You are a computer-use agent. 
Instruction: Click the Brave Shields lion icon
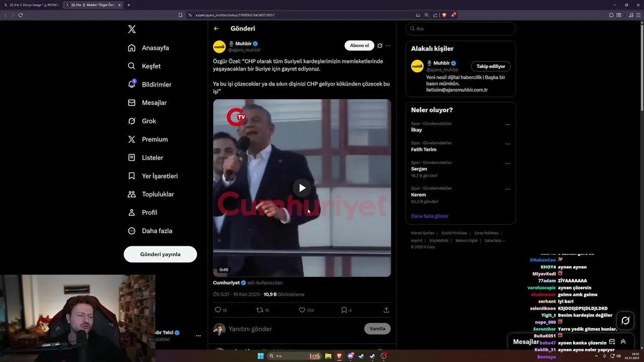pyautogui.click(x=444, y=15)
